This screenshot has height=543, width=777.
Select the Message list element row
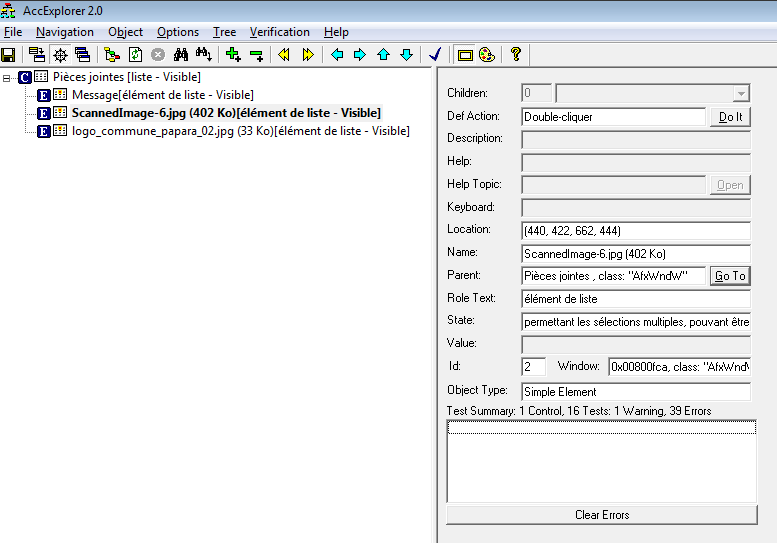163,95
